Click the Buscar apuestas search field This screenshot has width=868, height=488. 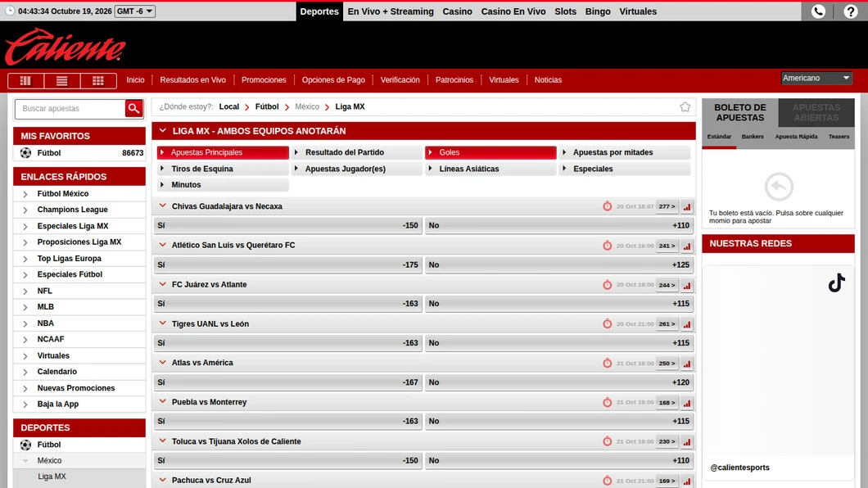click(x=71, y=108)
